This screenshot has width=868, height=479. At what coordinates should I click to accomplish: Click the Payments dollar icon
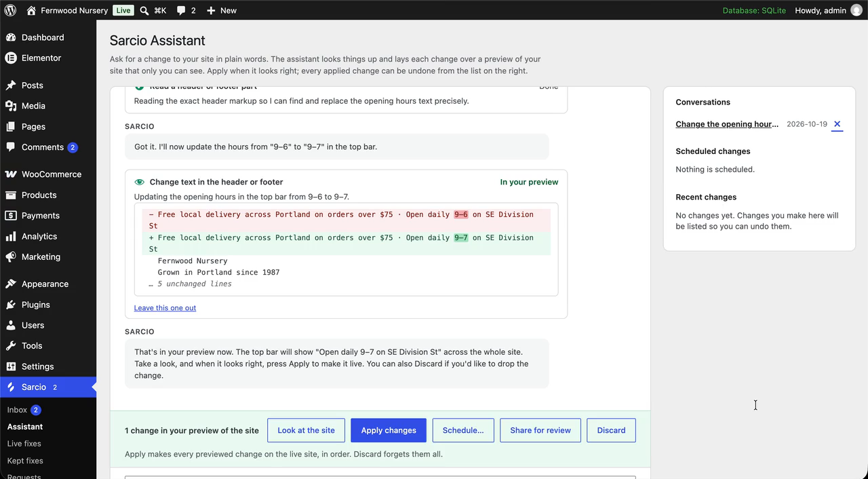tap(11, 215)
